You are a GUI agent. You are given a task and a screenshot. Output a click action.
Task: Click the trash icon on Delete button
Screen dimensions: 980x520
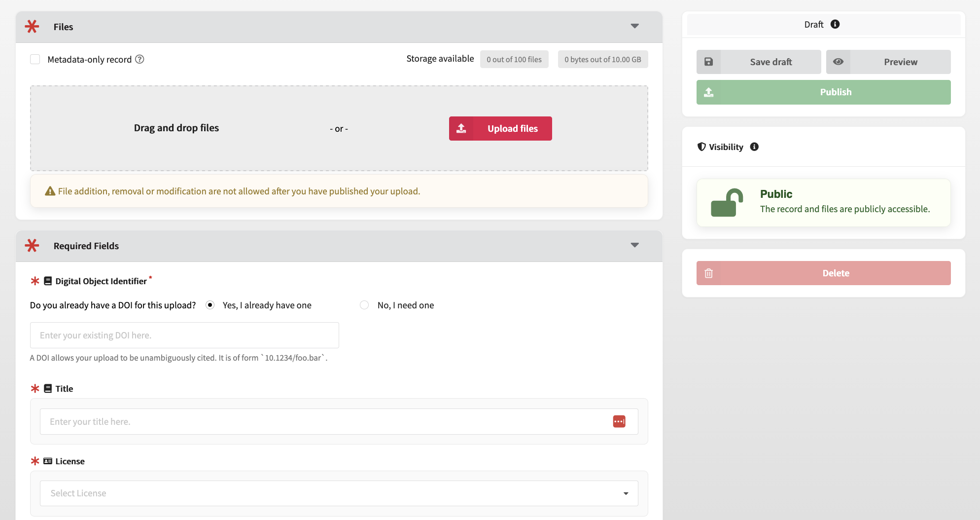pyautogui.click(x=708, y=273)
